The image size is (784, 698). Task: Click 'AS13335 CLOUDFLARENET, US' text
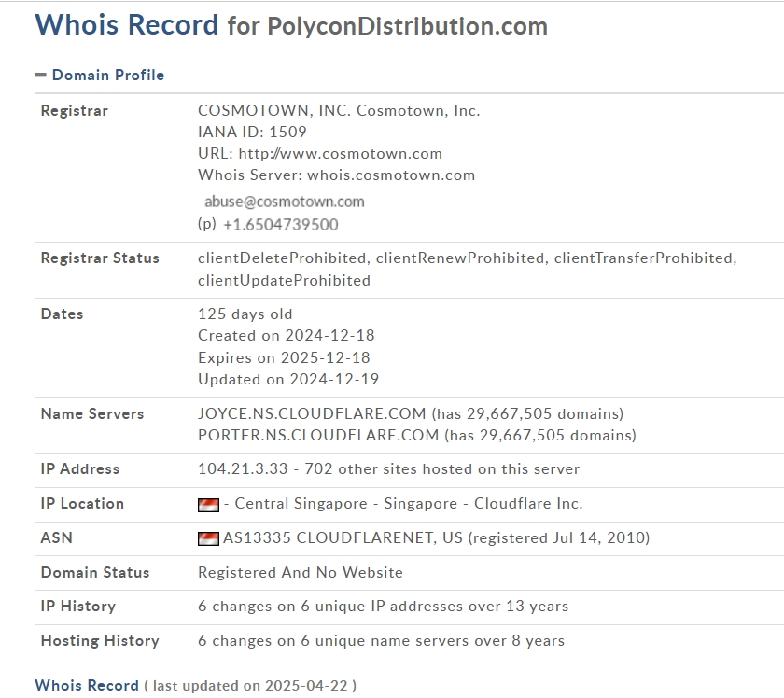click(343, 538)
